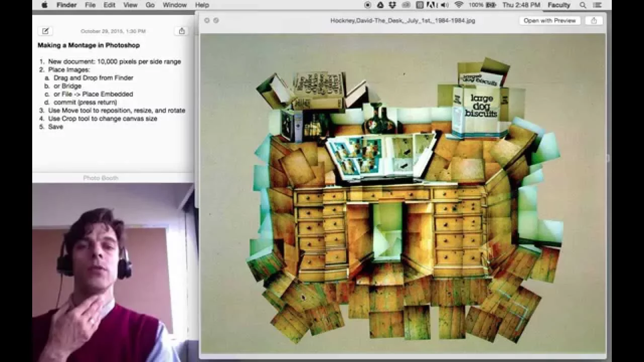The width and height of the screenshot is (644, 362).
Task: Open the battery status menu
Action: (x=483, y=5)
